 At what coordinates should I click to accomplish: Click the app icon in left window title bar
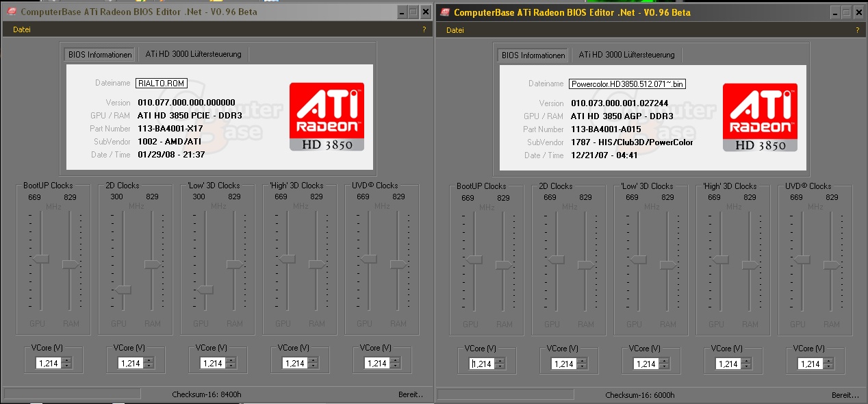[12, 12]
